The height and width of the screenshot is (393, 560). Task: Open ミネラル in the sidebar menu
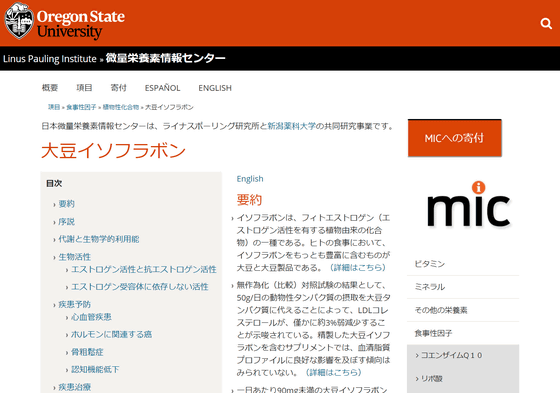(463, 287)
